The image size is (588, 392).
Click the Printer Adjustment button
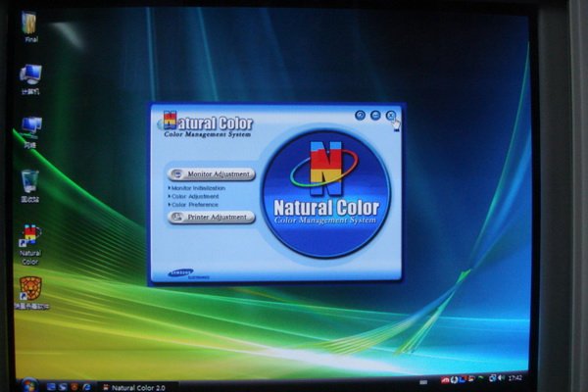212,217
